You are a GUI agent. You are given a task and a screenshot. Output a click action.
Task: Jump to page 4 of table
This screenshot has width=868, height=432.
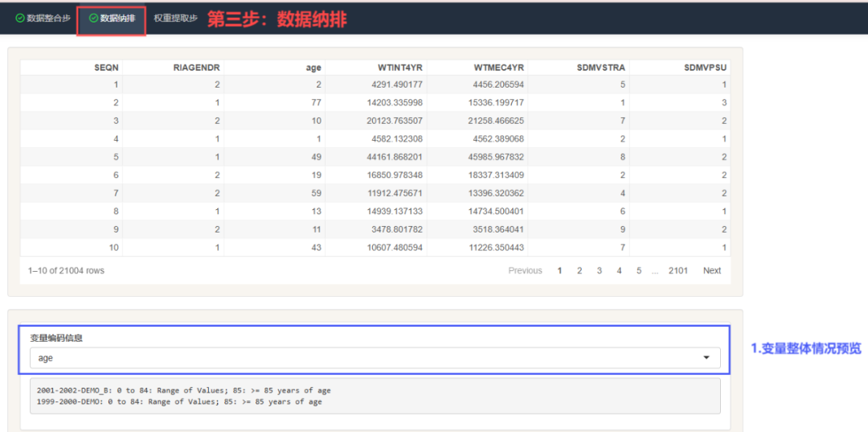pos(619,270)
